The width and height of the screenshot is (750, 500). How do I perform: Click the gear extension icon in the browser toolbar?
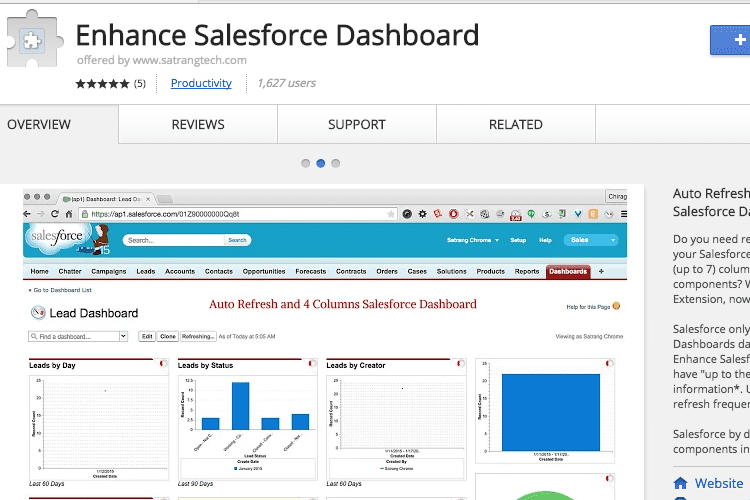point(422,214)
